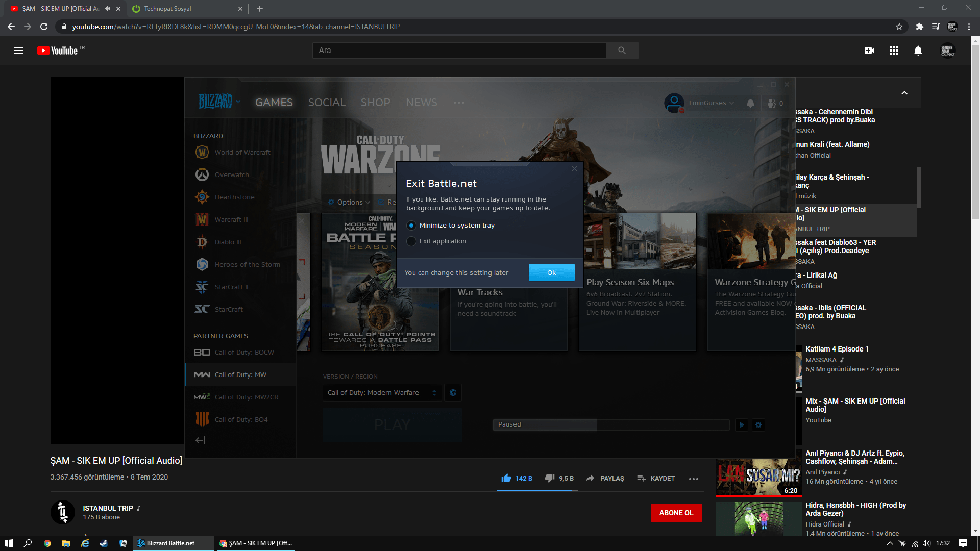Select Minimize to system tray option
Image resolution: width=980 pixels, height=551 pixels.
pyautogui.click(x=411, y=226)
